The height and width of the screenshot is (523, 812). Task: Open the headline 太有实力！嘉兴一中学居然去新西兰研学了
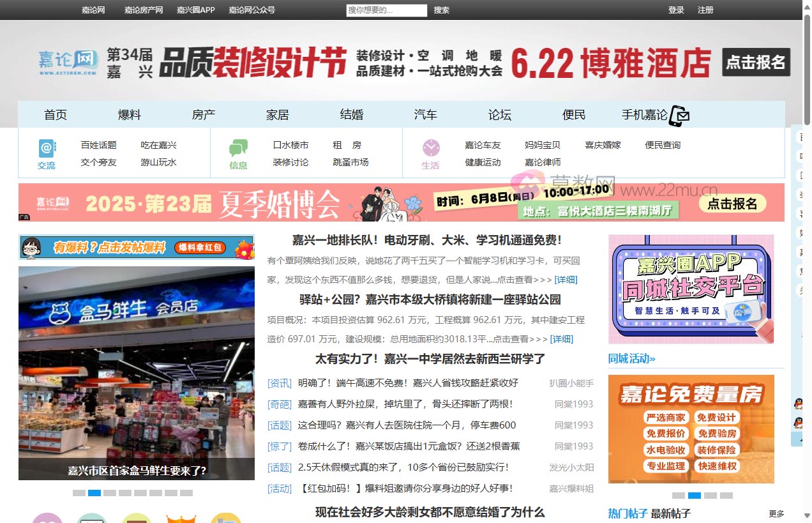[430, 359]
